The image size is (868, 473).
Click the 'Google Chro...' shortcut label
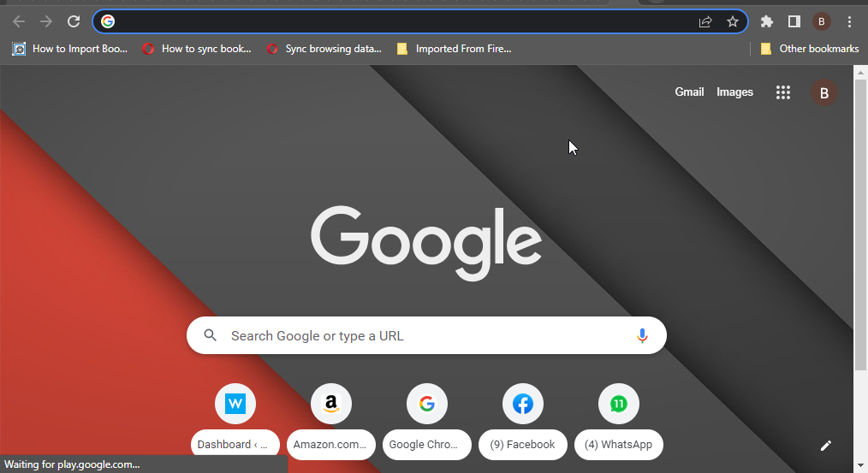tap(427, 444)
